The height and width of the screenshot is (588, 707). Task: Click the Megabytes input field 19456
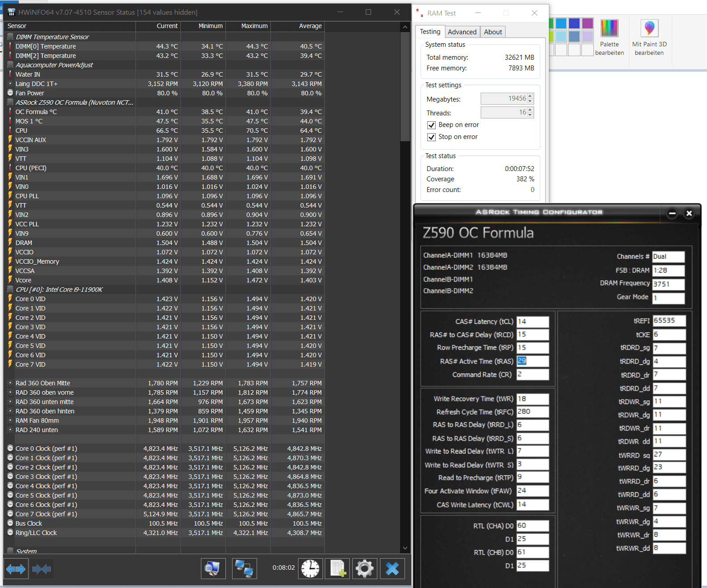504,99
